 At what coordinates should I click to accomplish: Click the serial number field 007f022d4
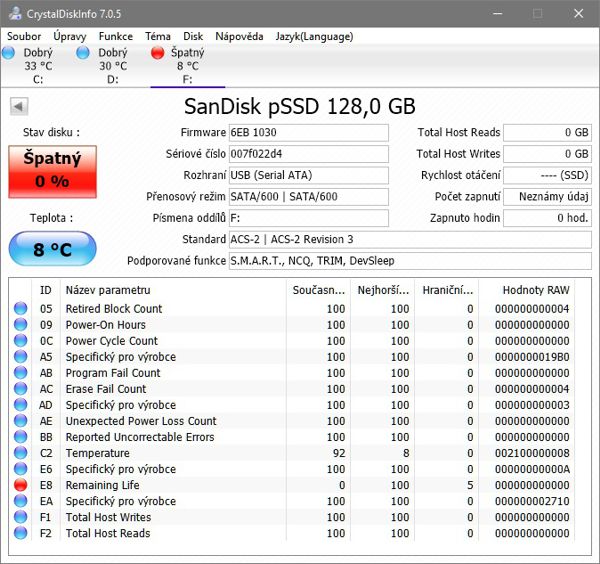(x=308, y=154)
